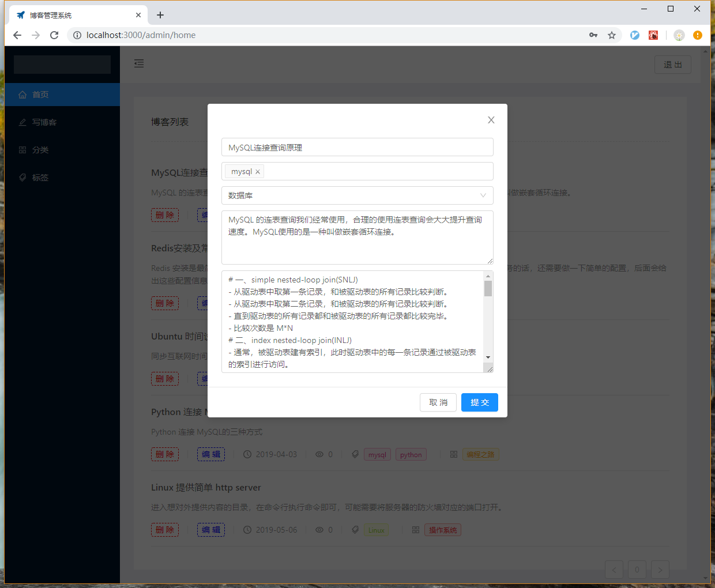Go to previous page in pagination
The height and width of the screenshot is (588, 715).
tap(614, 570)
